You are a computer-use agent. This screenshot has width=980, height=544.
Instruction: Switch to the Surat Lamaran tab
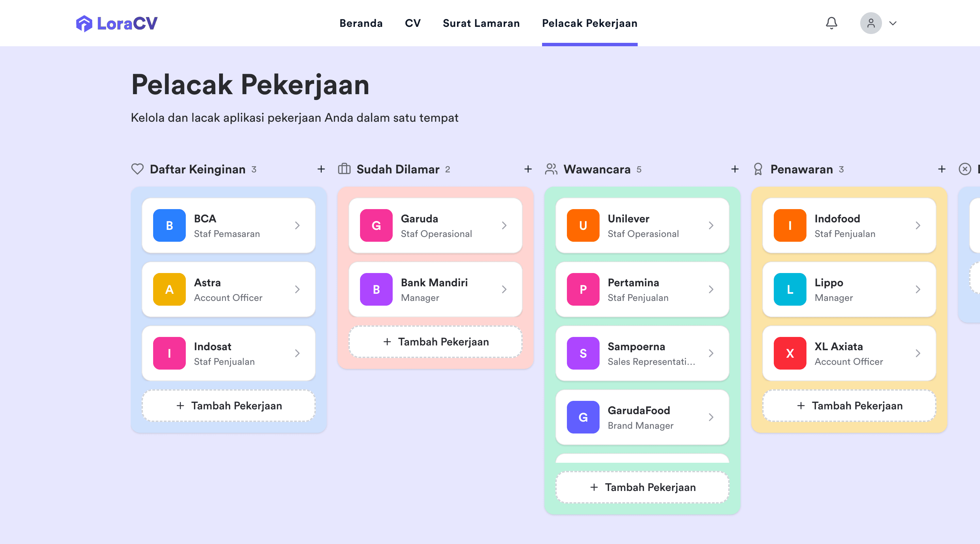click(481, 23)
